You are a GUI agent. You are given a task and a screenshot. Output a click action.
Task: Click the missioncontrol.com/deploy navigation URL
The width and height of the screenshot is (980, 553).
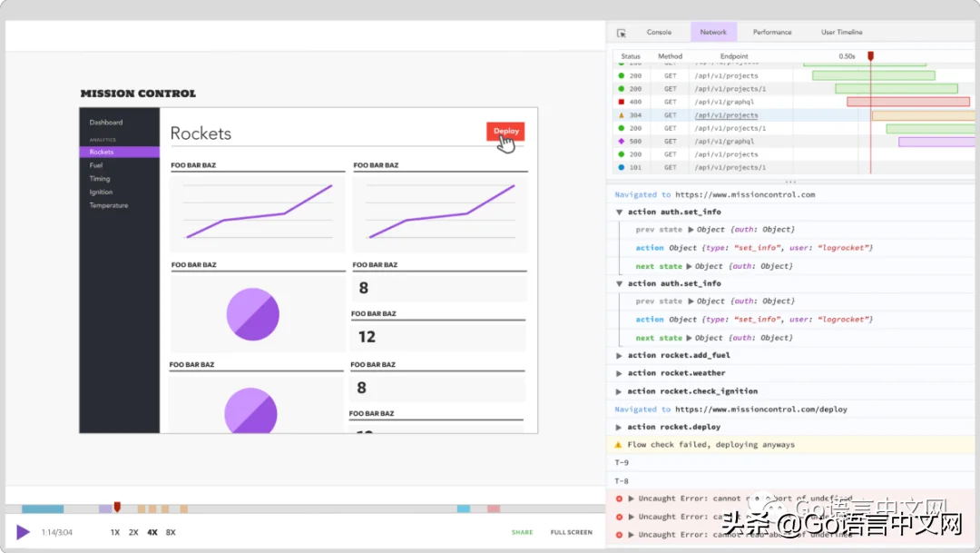(761, 410)
